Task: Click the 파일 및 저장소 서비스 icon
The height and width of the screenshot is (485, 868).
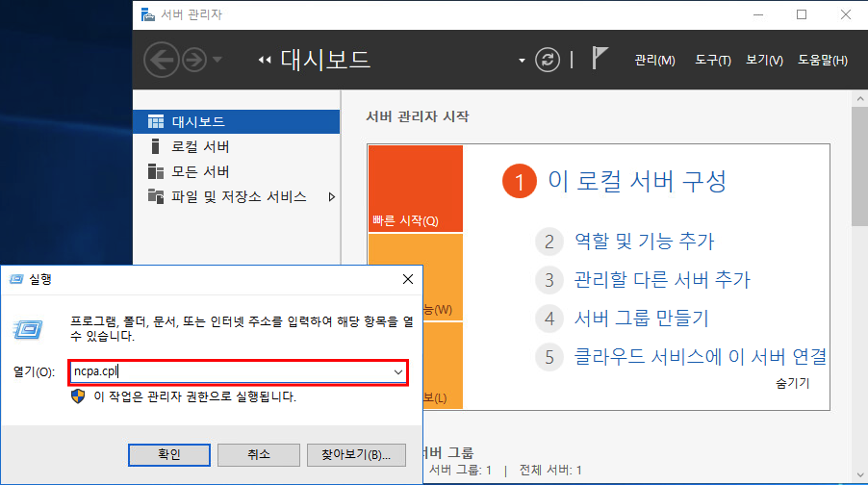Action: tap(156, 196)
